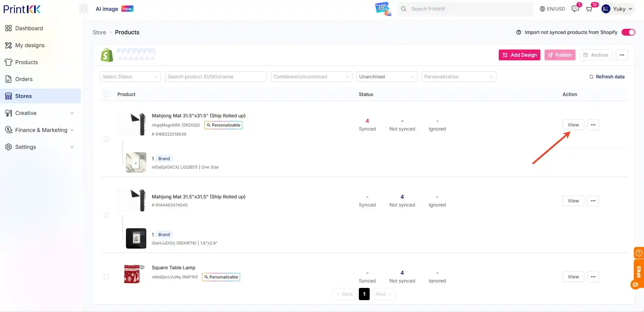This screenshot has height=312, width=644.
Task: Click the Add Design button
Action: tap(519, 55)
